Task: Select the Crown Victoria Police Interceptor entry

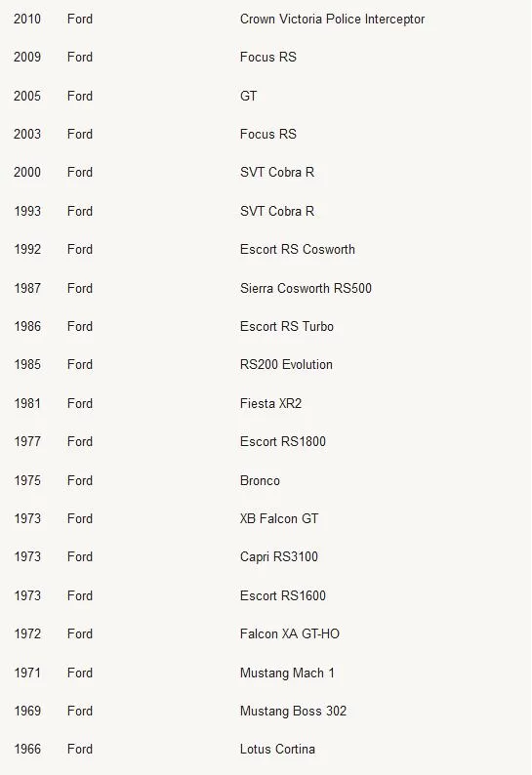Action: (x=332, y=19)
